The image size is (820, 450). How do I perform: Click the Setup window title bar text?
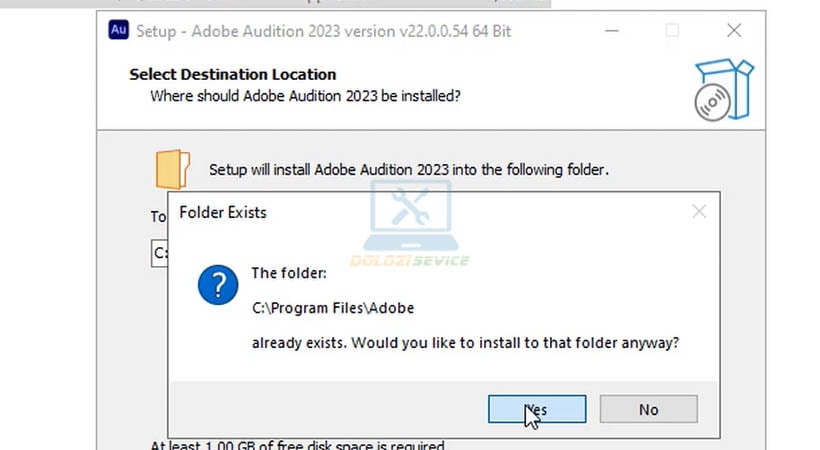323,31
